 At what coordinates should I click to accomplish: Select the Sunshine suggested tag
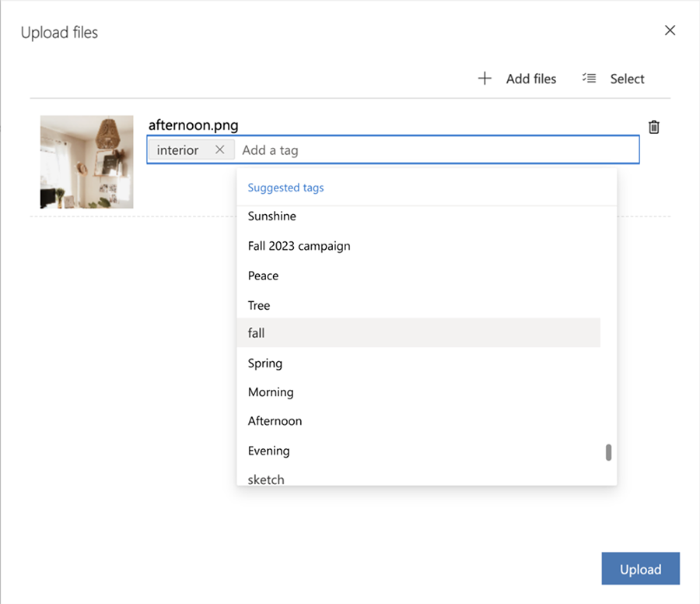point(271,216)
